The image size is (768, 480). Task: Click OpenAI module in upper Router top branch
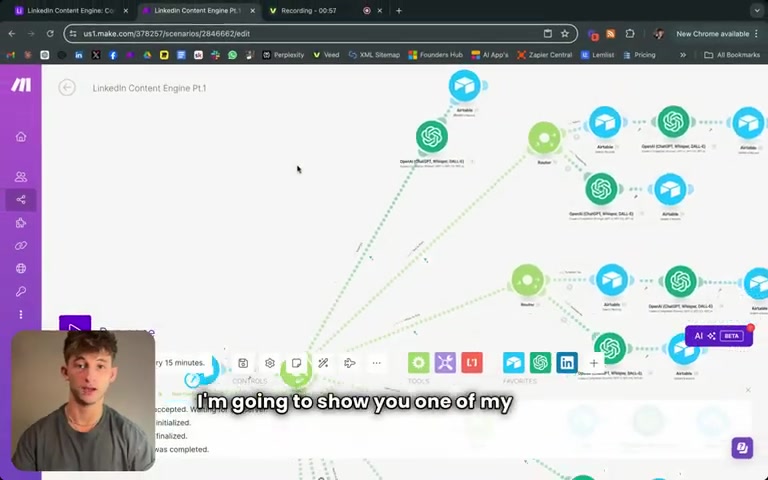click(x=673, y=122)
